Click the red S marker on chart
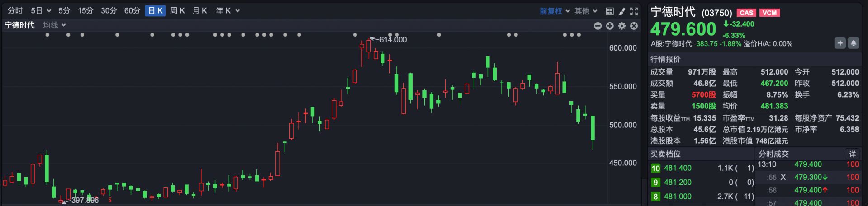 [110, 199]
